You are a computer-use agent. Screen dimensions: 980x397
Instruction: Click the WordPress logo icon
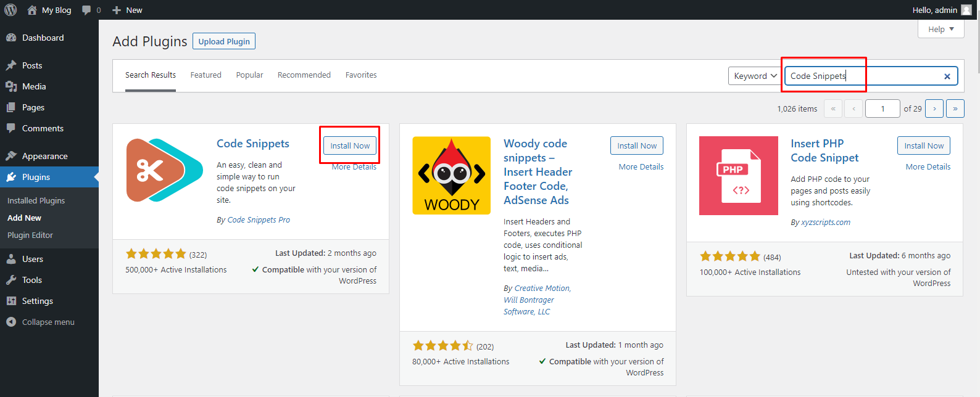coord(10,10)
